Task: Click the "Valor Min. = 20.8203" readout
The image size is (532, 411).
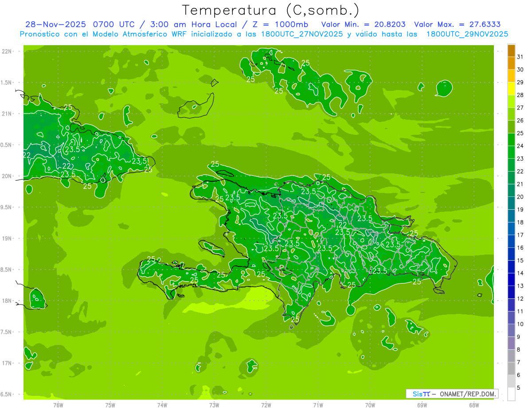Action: coord(363,24)
